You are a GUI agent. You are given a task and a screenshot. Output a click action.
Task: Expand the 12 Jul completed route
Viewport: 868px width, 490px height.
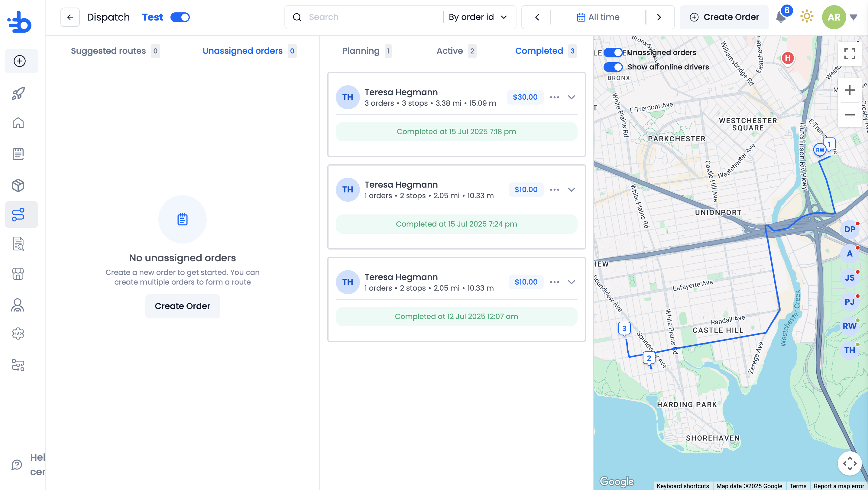tap(572, 282)
